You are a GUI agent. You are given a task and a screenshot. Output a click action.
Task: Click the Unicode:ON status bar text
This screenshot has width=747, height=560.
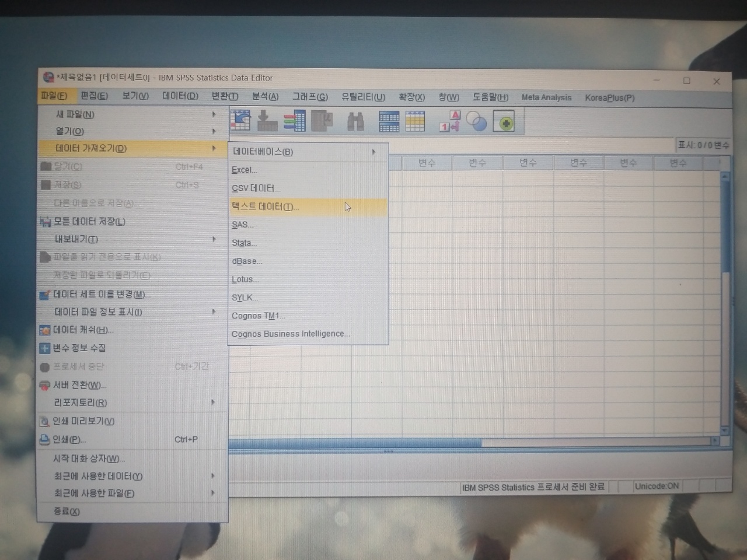click(x=657, y=486)
